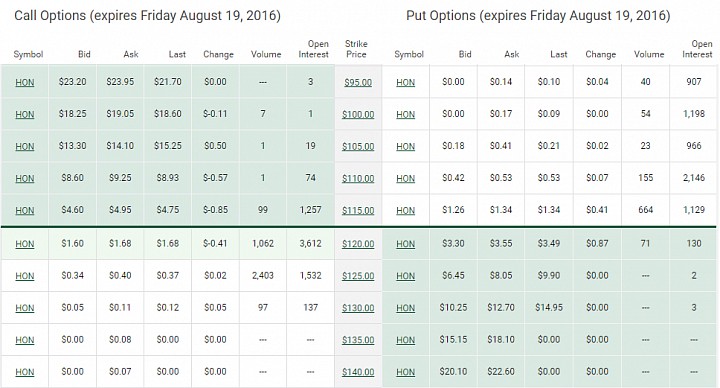Open the $125.00 strike price link
The width and height of the screenshot is (720, 388).
(x=358, y=276)
